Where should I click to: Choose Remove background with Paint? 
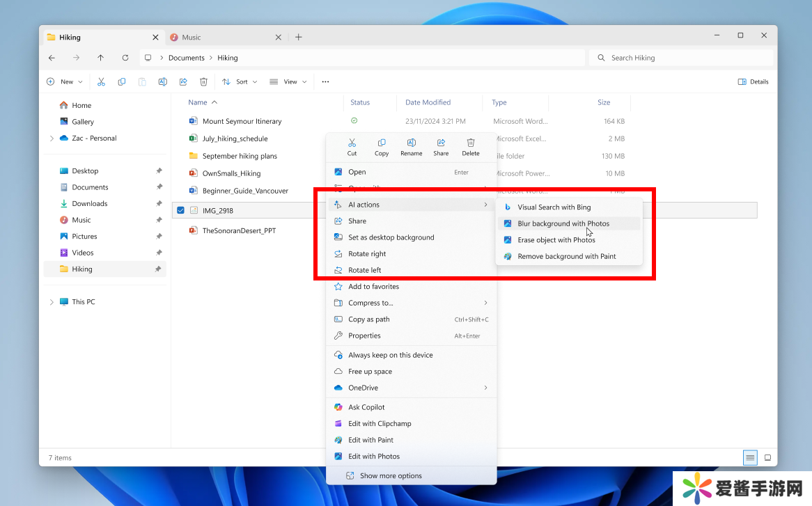tap(566, 256)
